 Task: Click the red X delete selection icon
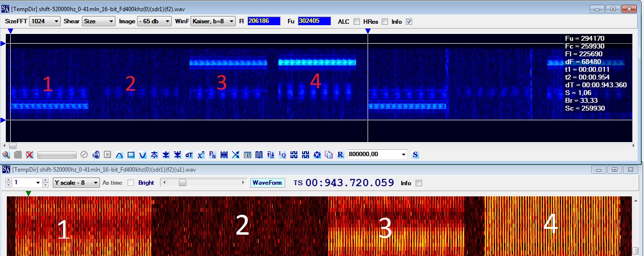(30, 155)
